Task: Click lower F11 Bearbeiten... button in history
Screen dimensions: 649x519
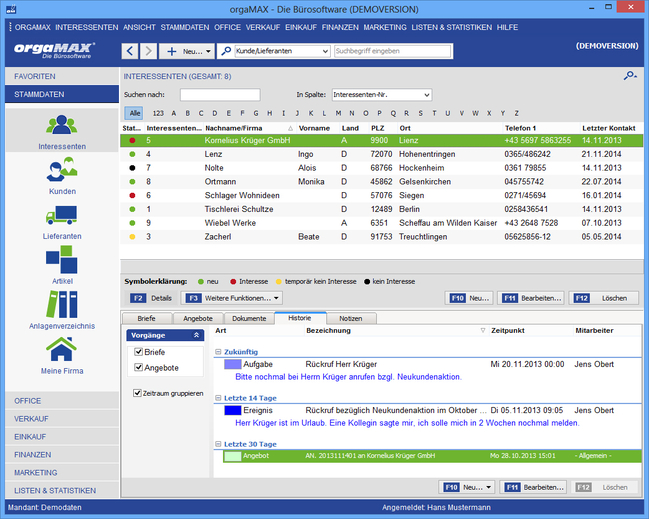Action: tap(534, 487)
